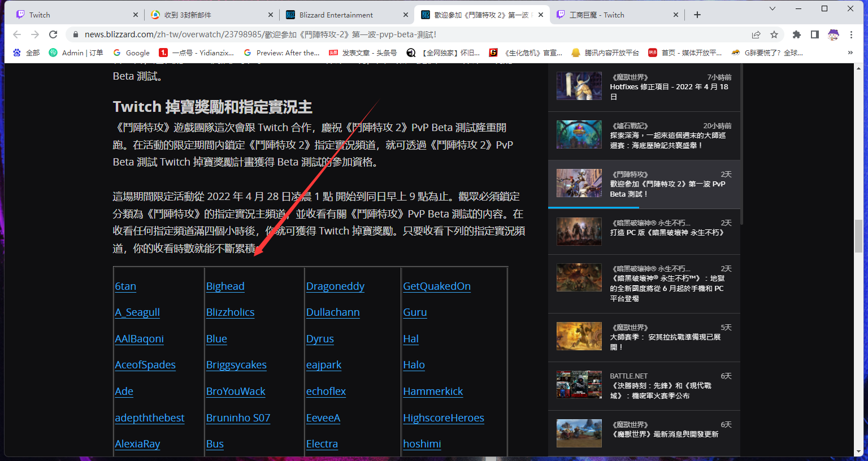This screenshot has width=868, height=461.
Task: Reload the current page
Action: coord(53,34)
